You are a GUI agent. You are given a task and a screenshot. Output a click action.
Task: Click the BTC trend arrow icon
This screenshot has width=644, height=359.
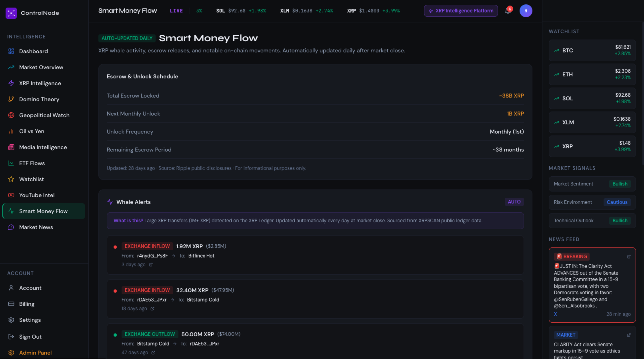click(557, 50)
